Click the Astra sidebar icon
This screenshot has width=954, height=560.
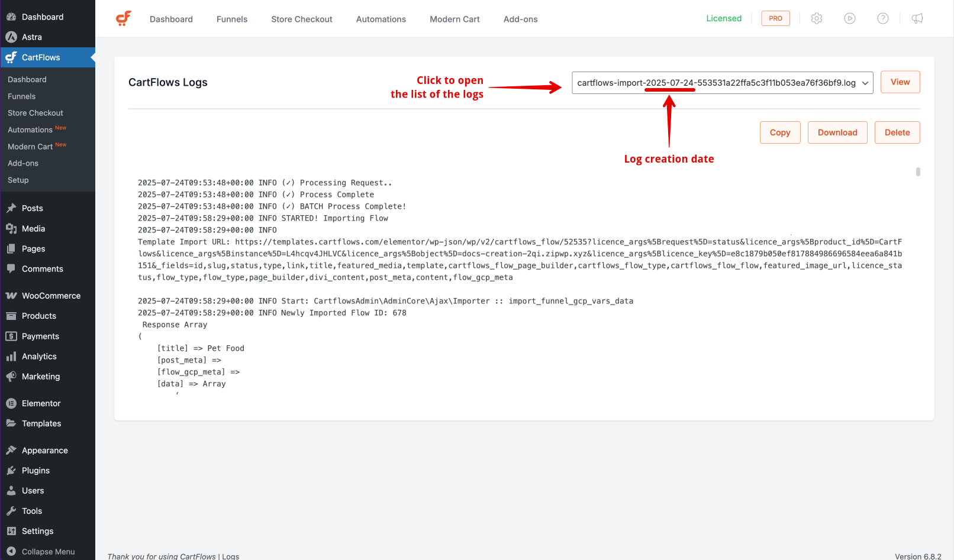11,37
